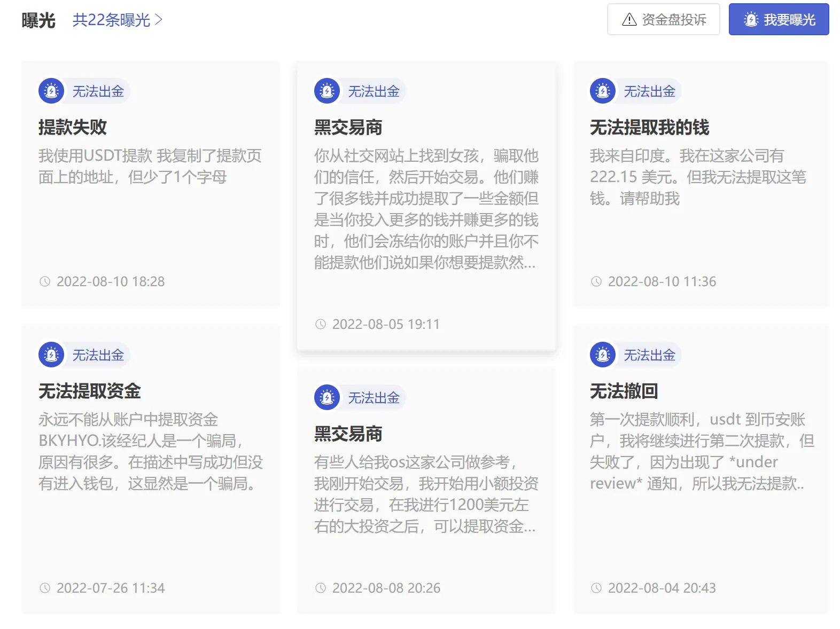Image resolution: width=840 pixels, height=629 pixels.
Task: Click the description starting 有些人给我os这家公司
Action: coord(426,494)
